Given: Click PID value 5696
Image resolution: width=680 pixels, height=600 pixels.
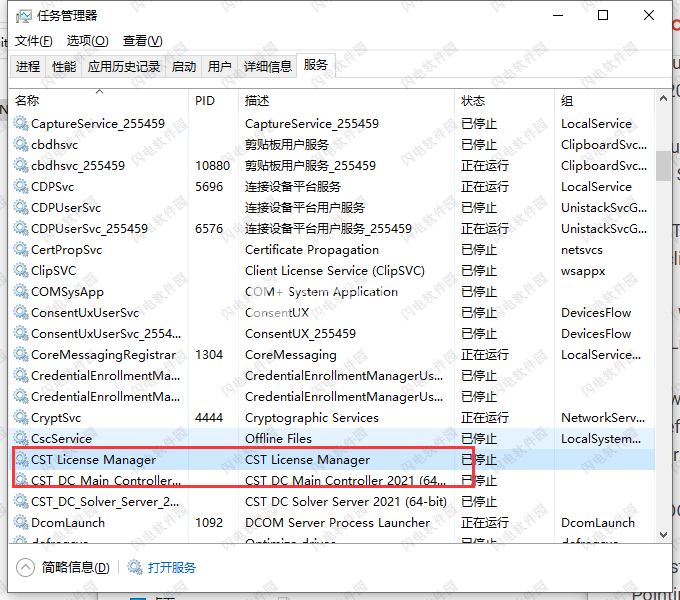Looking at the screenshot, I should pyautogui.click(x=209, y=186).
